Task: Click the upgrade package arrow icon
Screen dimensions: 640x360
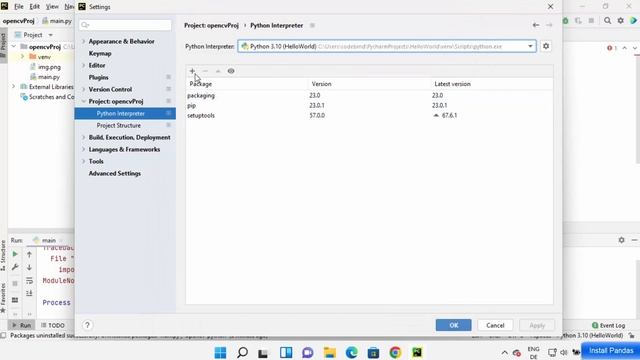Action: point(218,71)
